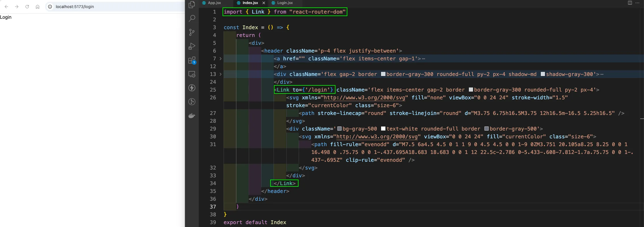Open shadow-gray-300 color swatch on line 13

[543, 74]
